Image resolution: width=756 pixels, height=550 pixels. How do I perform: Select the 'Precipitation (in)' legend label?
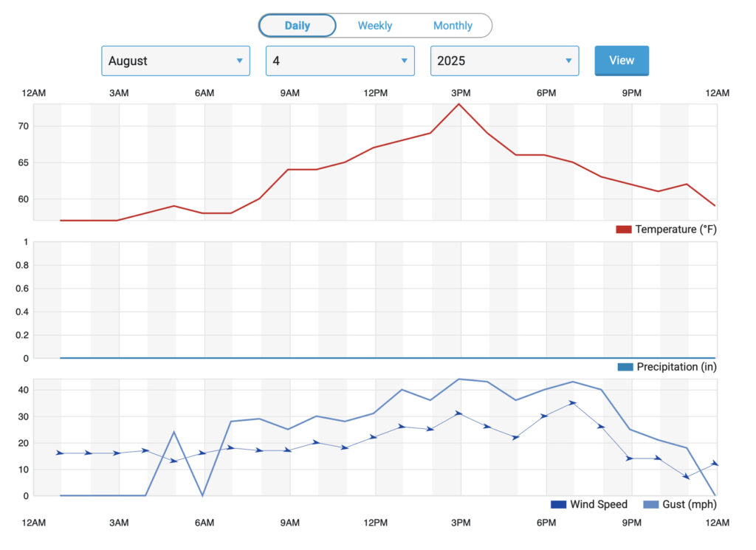pos(677,367)
